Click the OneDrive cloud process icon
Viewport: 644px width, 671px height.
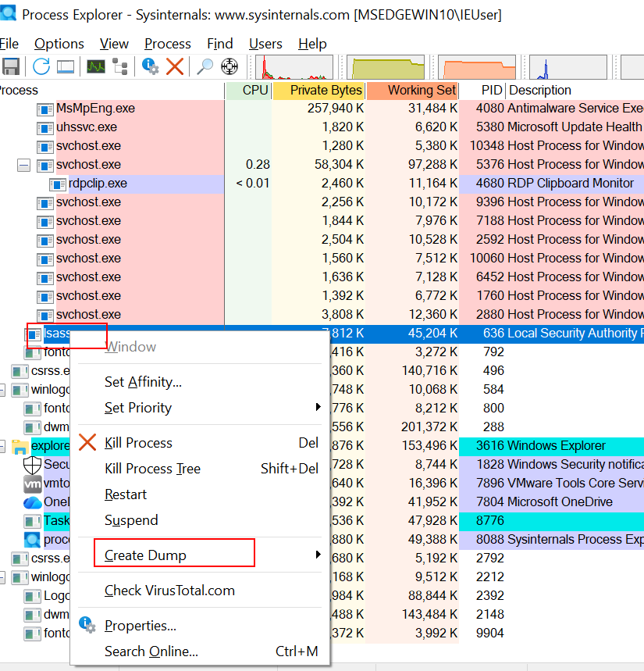[x=33, y=502]
